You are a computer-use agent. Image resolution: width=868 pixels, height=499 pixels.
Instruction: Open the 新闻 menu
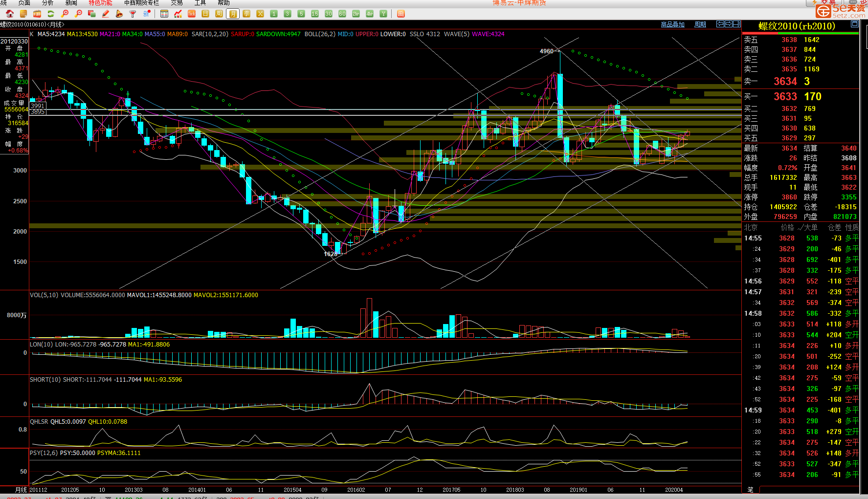coord(71,3)
